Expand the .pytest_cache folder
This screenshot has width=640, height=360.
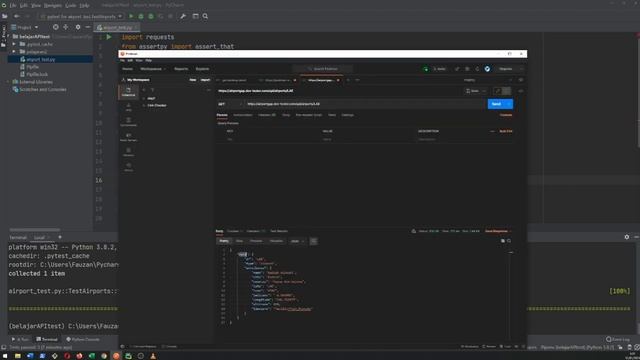tap(14, 44)
